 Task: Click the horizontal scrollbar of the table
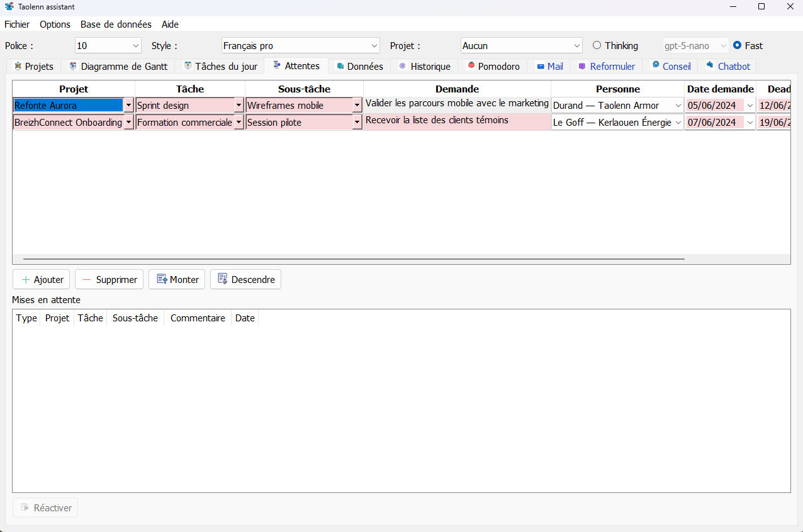tap(352, 258)
